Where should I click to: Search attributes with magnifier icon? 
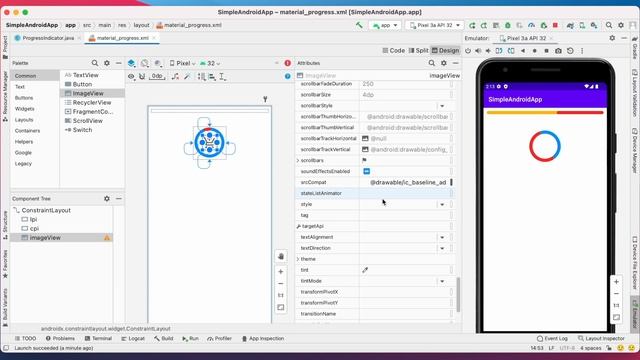pos(431,63)
